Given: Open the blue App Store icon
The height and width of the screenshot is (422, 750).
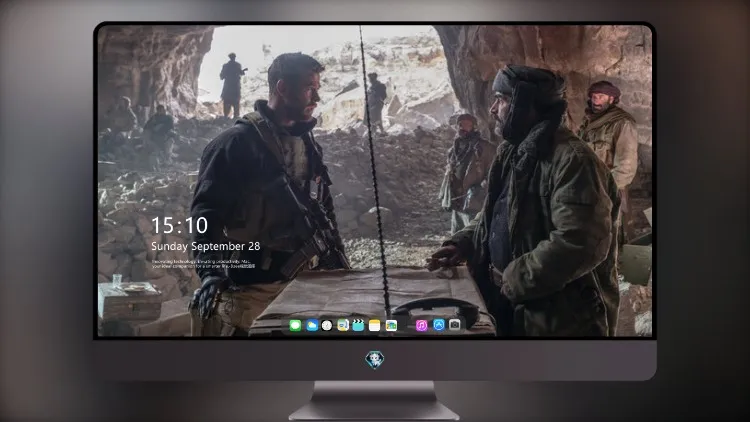Looking at the screenshot, I should tap(439, 325).
